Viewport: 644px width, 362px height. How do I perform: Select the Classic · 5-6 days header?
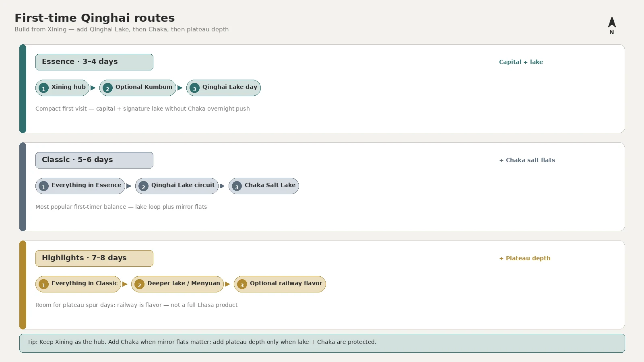coord(94,160)
